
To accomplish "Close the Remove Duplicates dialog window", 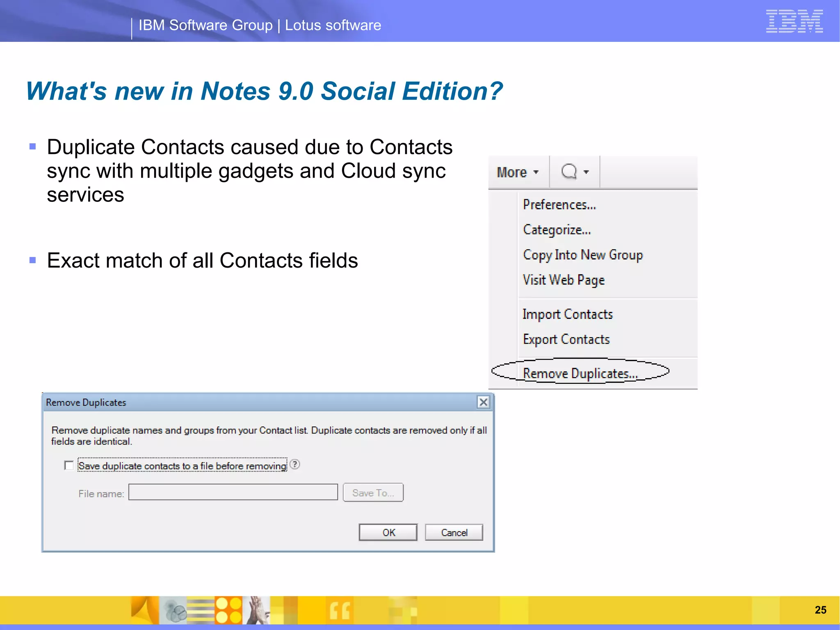I will [x=484, y=402].
